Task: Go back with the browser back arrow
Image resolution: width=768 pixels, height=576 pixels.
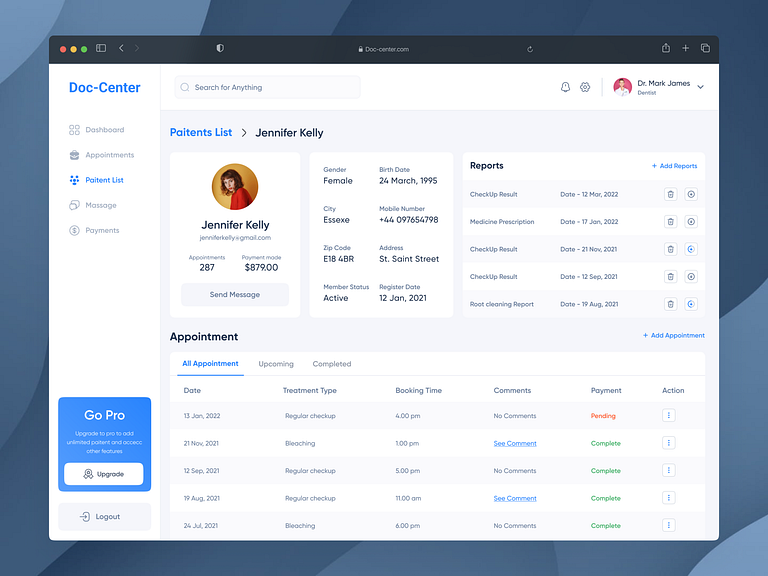Action: (121, 48)
